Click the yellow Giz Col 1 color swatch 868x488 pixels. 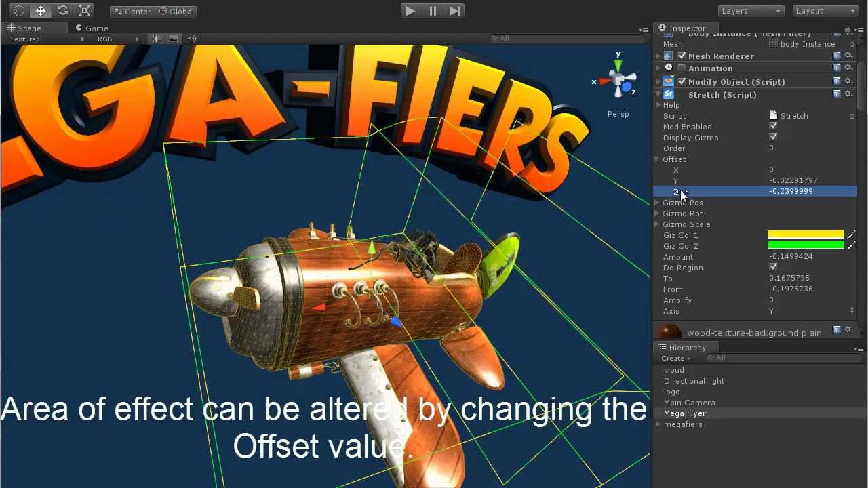pos(806,235)
